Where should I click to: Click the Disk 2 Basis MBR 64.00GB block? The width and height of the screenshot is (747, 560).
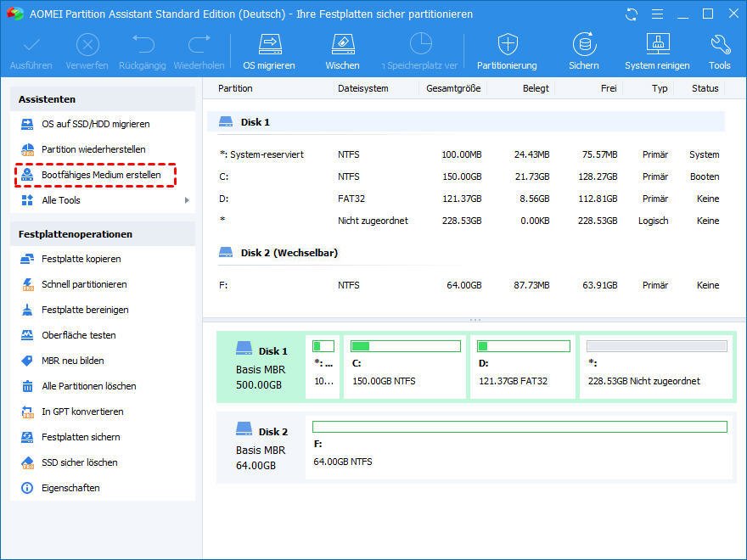261,448
